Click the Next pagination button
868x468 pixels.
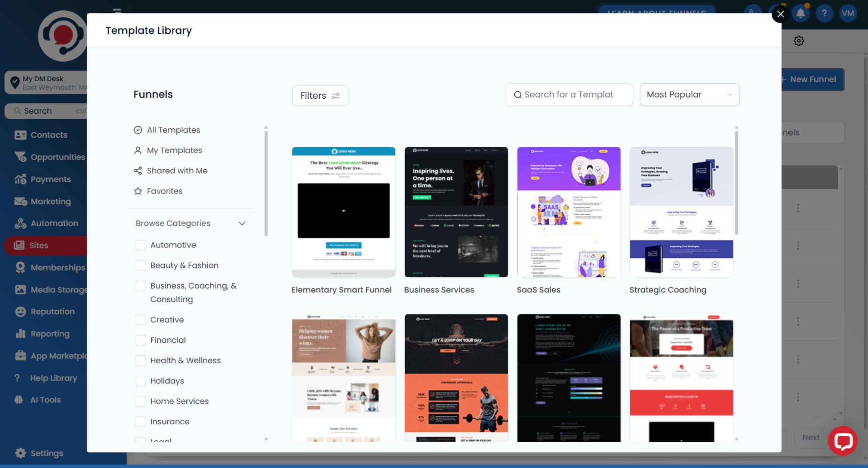click(x=810, y=437)
